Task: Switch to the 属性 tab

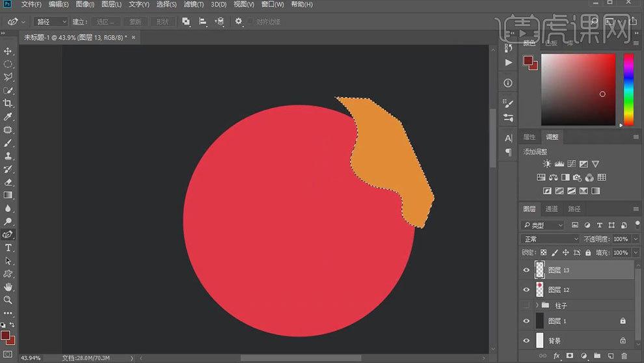Action: pyautogui.click(x=529, y=137)
